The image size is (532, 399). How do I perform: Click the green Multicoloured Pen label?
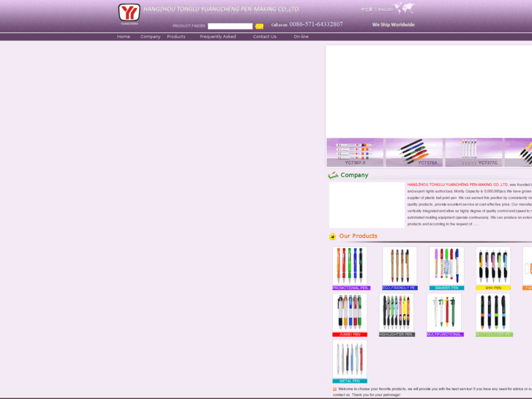pyautogui.click(x=495, y=335)
